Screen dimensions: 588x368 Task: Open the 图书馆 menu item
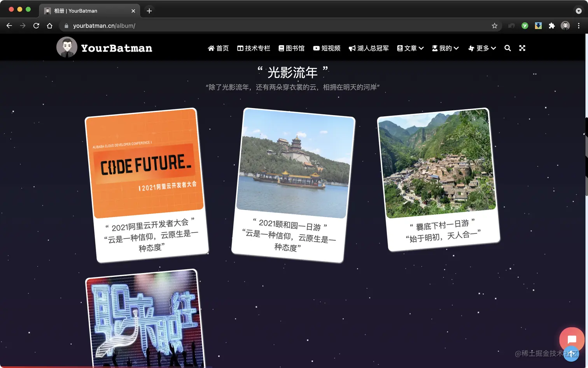point(292,48)
